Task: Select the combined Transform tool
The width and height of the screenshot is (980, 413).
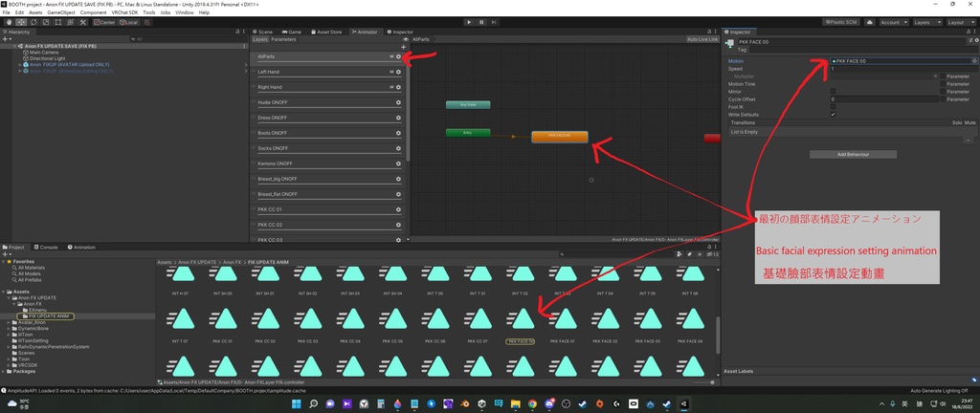Action: pyautogui.click(x=69, y=22)
